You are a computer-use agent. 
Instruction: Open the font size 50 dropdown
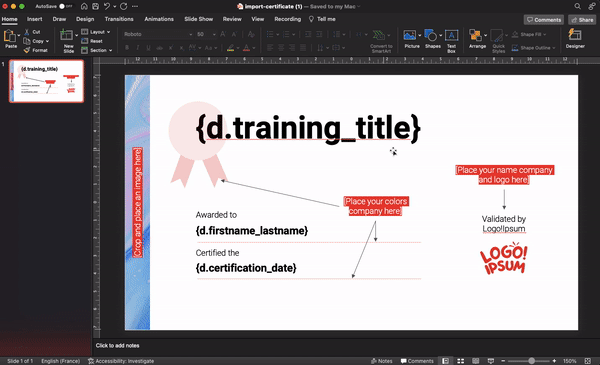click(x=214, y=34)
